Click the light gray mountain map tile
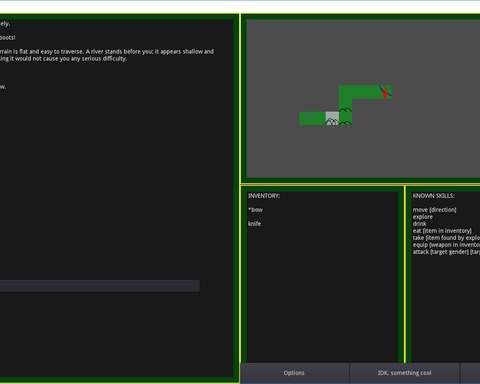 (x=332, y=118)
